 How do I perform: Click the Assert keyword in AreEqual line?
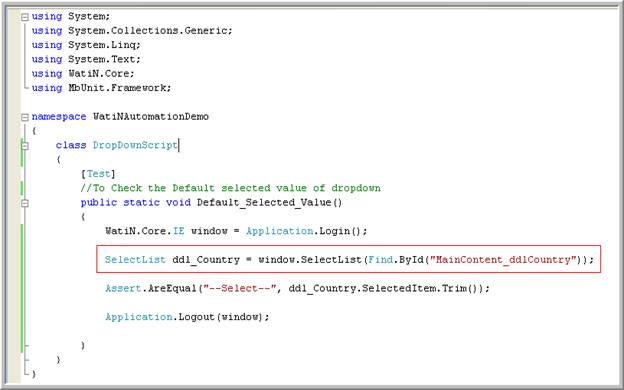point(123,289)
